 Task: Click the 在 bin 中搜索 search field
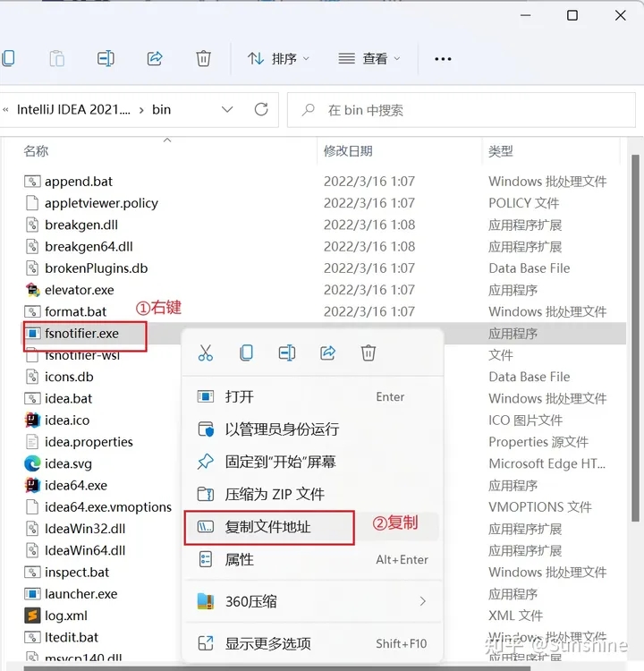[462, 110]
